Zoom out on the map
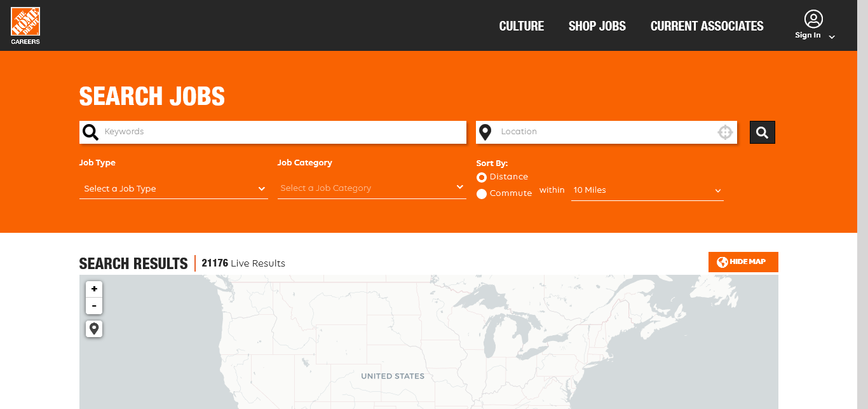This screenshot has width=868, height=409. point(94,306)
